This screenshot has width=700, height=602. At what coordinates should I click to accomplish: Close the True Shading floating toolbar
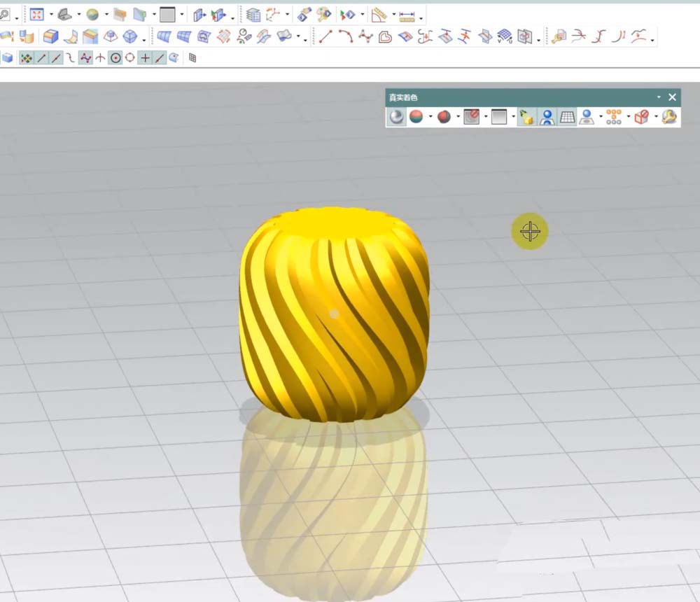pos(672,97)
